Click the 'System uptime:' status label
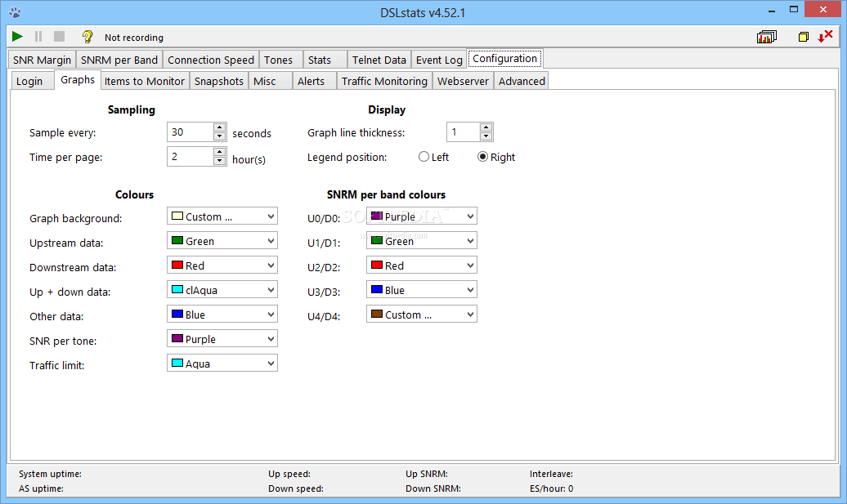This screenshot has width=847, height=504. [50, 474]
